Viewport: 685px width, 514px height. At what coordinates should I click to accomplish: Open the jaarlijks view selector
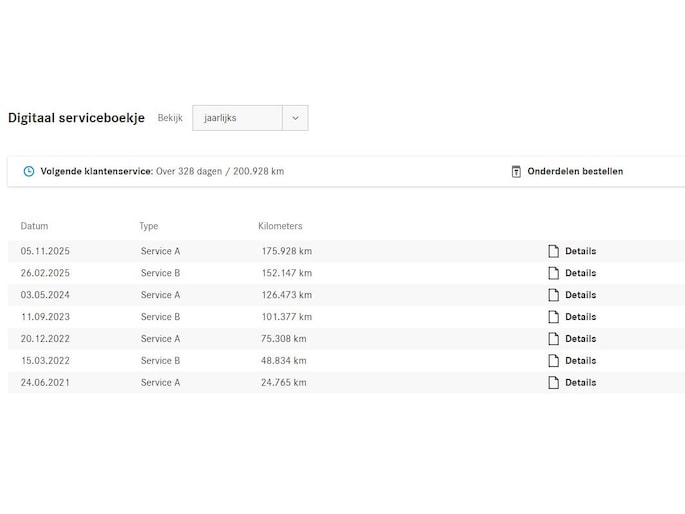237,118
